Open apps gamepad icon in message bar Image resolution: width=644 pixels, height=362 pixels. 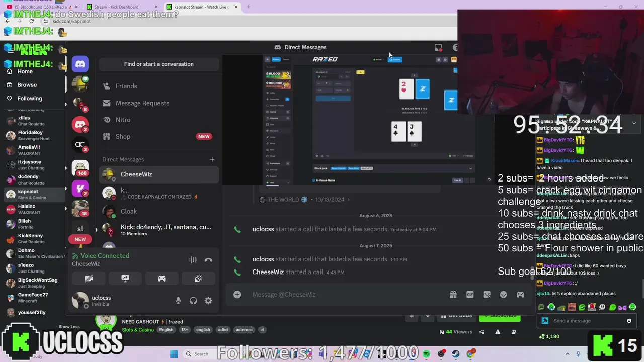click(x=520, y=295)
